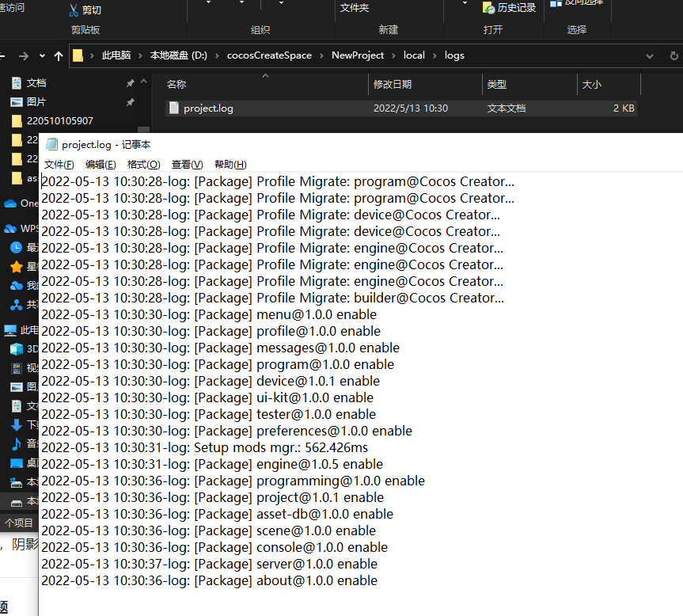The image size is (683, 616).
Task: Click pin icon beside 图片
Action: pyautogui.click(x=131, y=102)
